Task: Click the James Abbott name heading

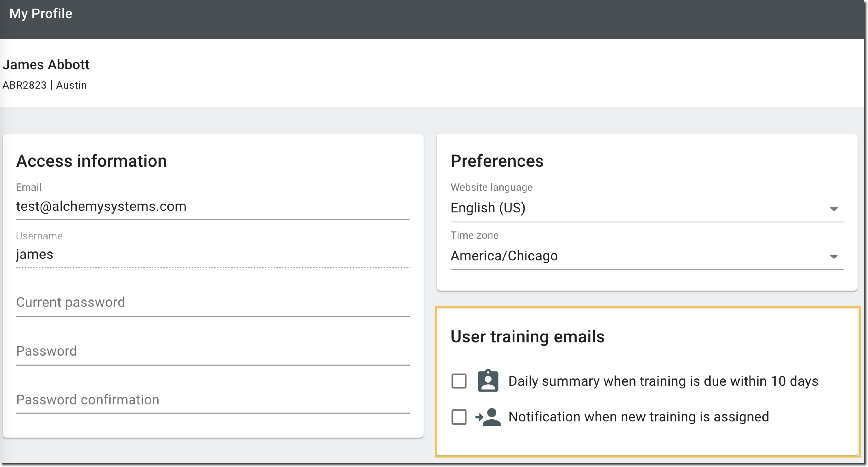Action: coord(46,64)
